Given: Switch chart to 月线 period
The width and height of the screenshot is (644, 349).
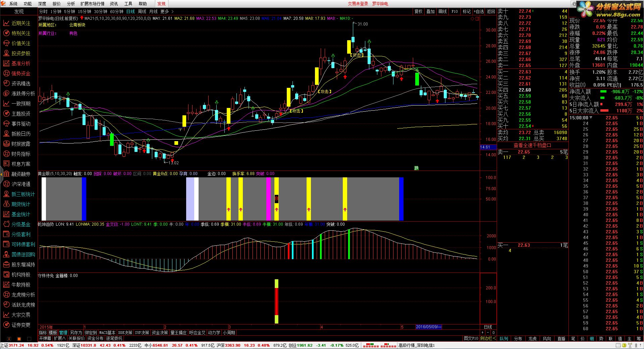Looking at the screenshot, I should pyautogui.click(x=153, y=11).
